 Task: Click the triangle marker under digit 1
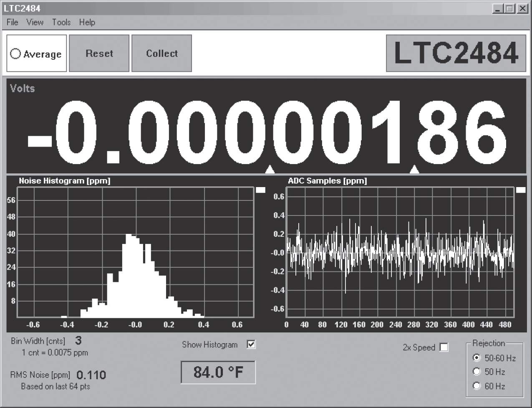tap(414, 169)
